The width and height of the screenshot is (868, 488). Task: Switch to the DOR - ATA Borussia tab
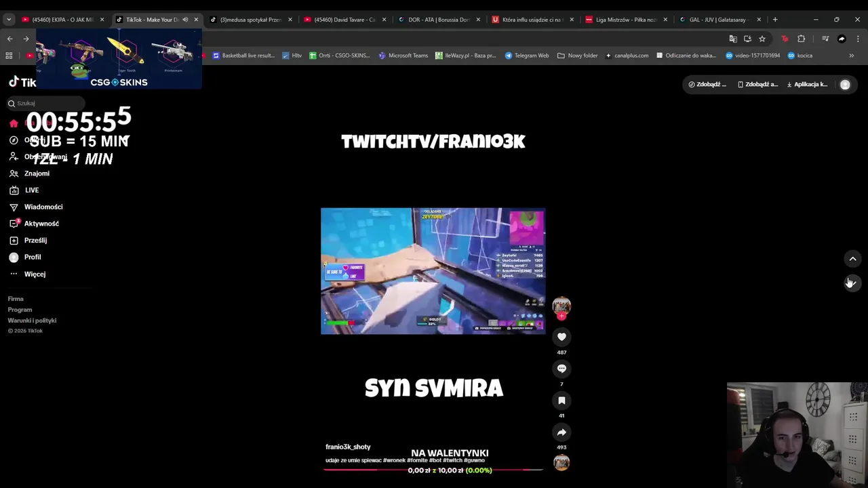(438, 20)
